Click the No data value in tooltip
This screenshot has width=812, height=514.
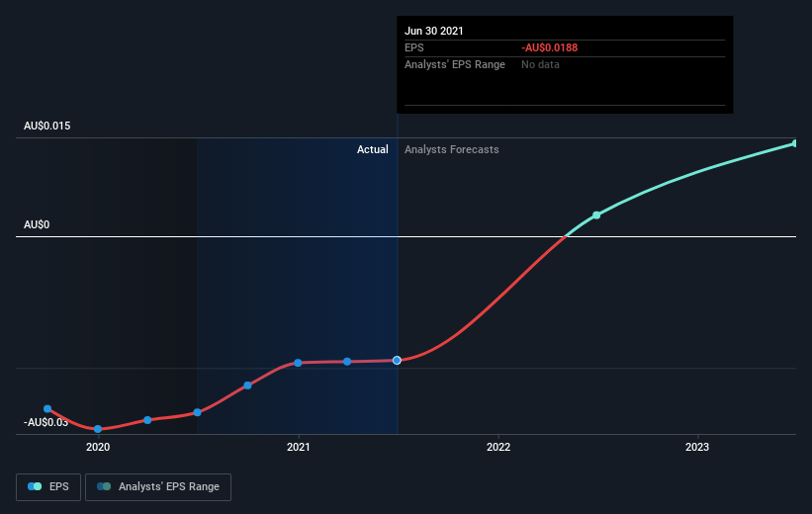540,64
